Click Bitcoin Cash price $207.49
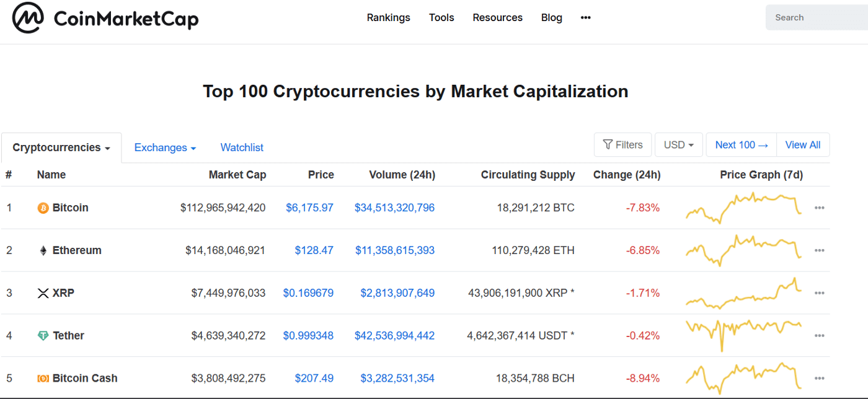 [314, 379]
